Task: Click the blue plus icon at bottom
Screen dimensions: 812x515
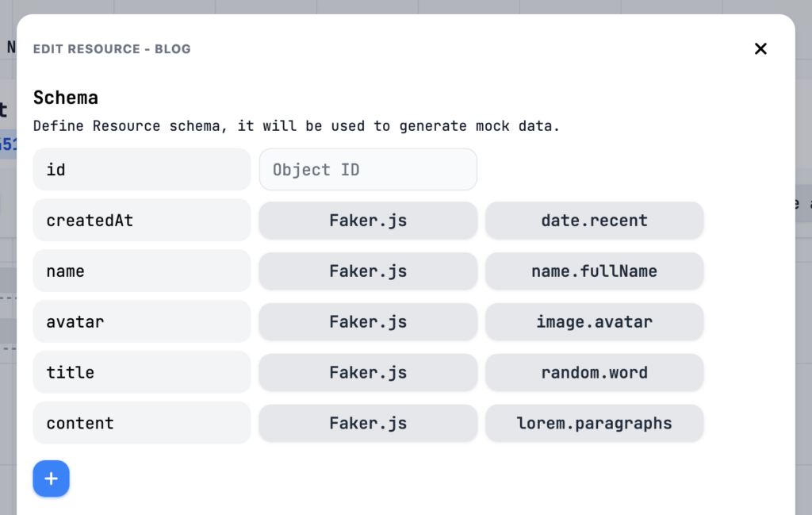Action: (x=51, y=478)
